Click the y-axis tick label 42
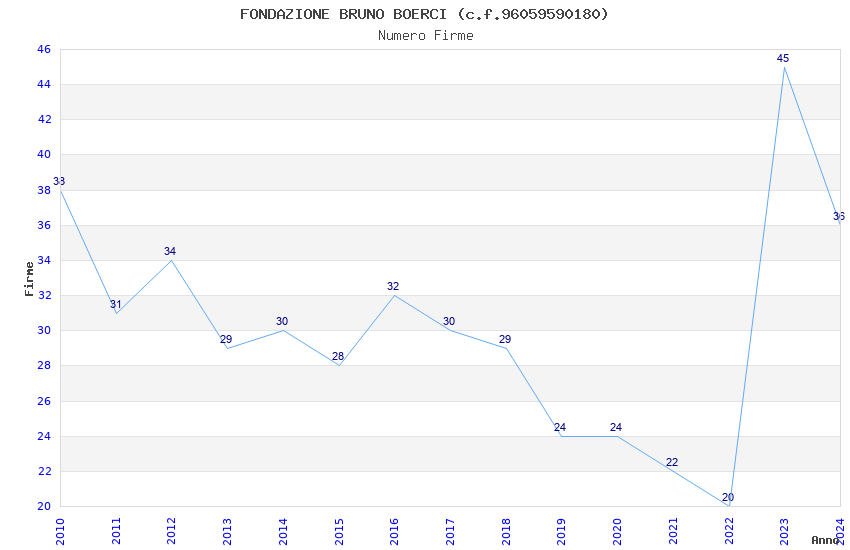This screenshot has width=850, height=550. [x=44, y=119]
